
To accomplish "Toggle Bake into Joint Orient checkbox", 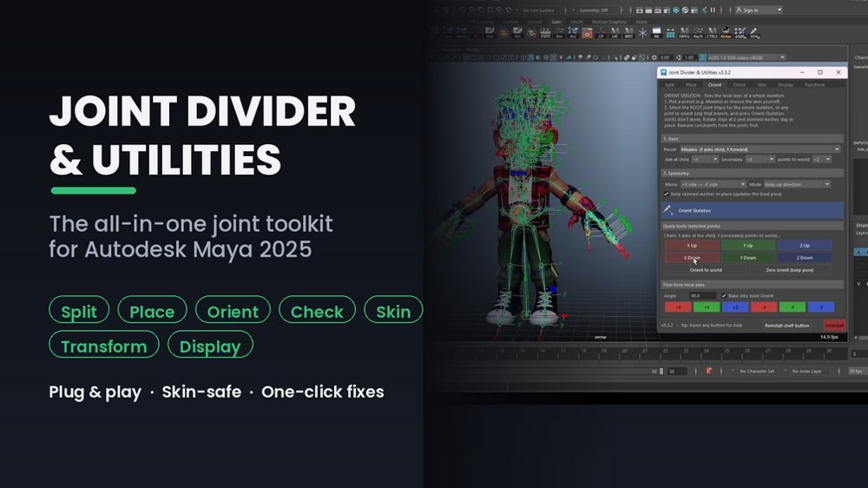I will point(724,296).
